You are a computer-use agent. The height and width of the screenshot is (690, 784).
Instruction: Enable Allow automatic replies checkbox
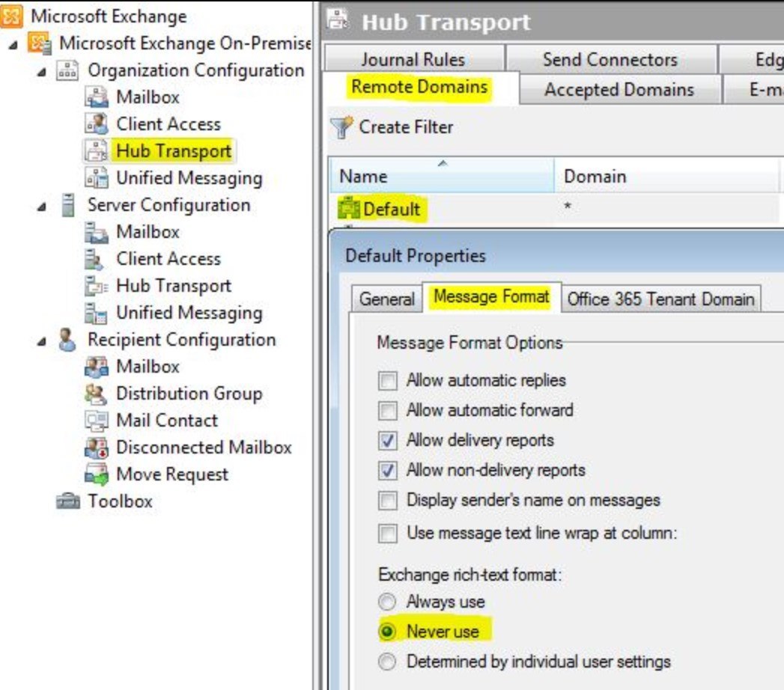pos(387,381)
